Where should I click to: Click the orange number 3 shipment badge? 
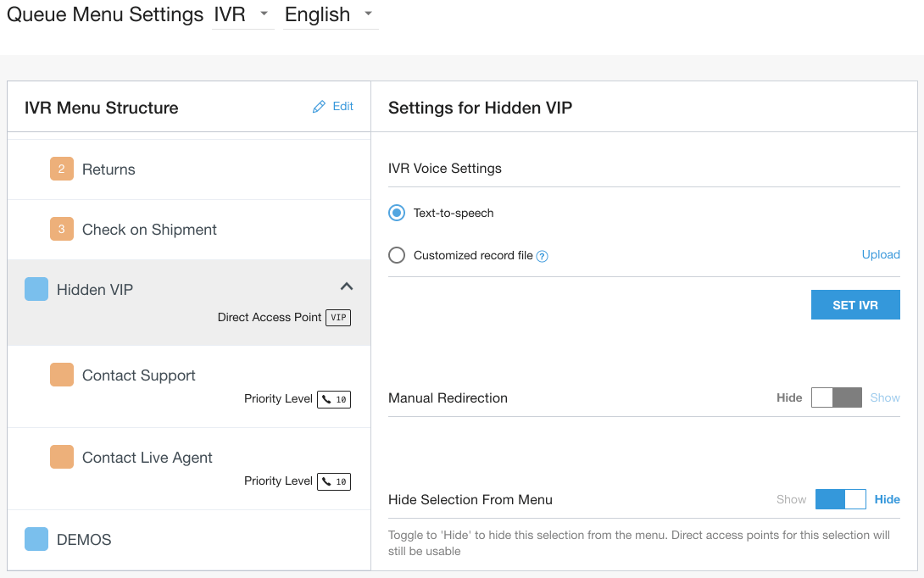coord(62,230)
